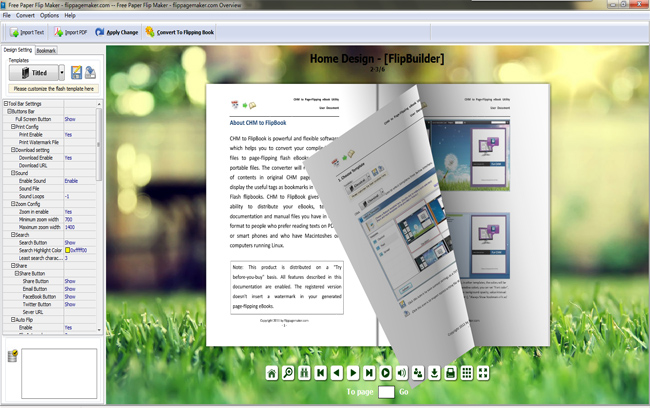This screenshot has height=408, width=650.
Task: Start auto flip with circled play icon
Action: [386, 373]
